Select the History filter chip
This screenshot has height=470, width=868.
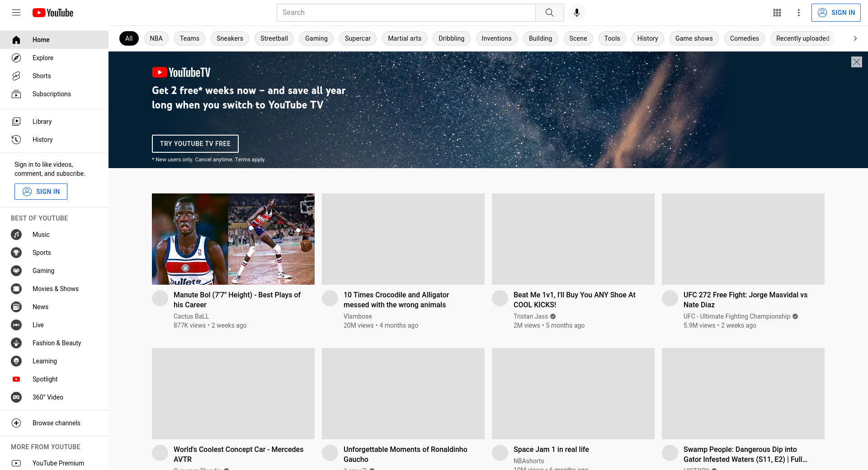[x=648, y=38]
